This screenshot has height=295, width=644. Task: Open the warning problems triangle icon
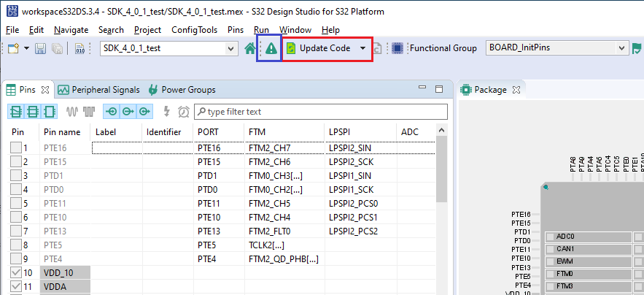pos(271,49)
